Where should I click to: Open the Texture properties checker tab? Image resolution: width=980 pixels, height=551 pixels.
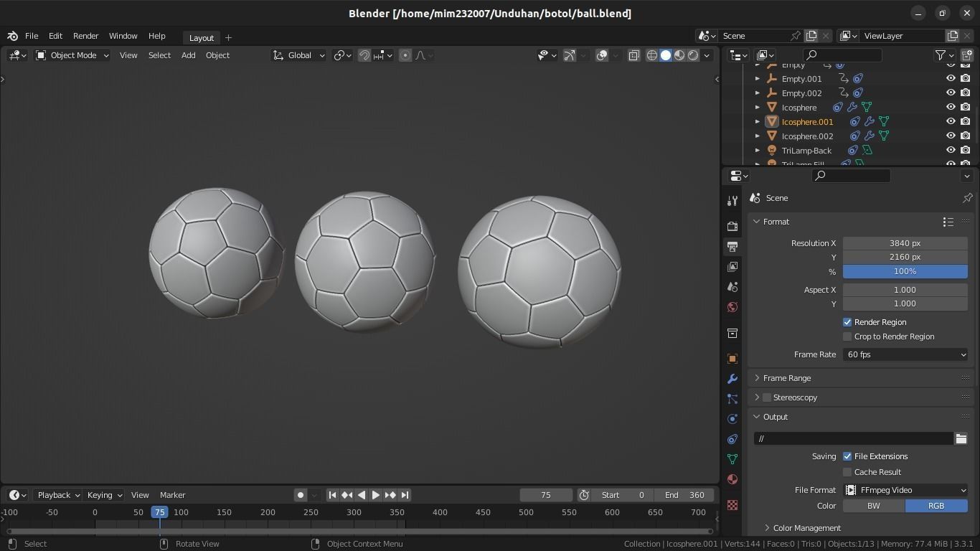732,505
